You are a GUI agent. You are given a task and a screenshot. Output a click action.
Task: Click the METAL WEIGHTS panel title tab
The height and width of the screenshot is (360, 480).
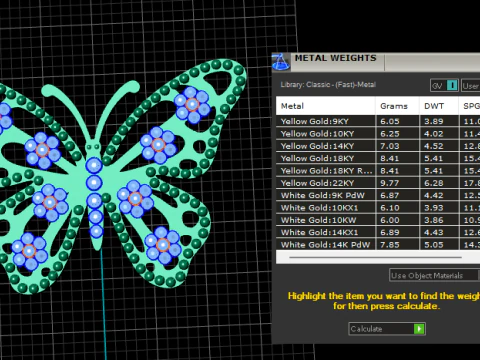(335, 58)
